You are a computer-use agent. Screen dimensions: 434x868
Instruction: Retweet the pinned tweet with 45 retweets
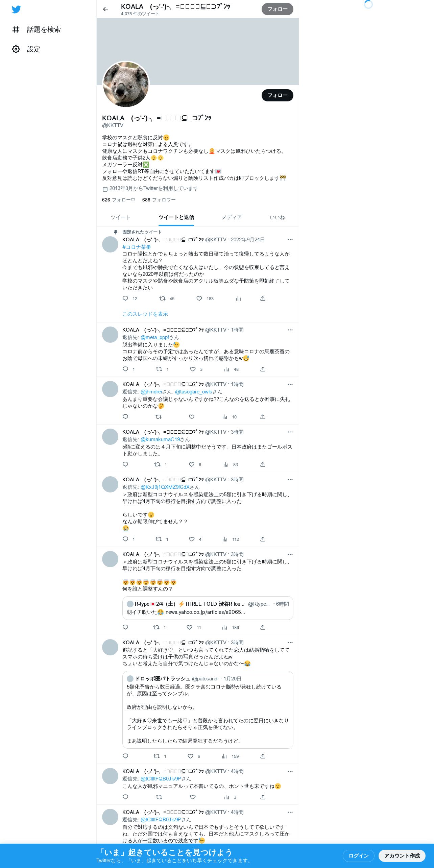(x=162, y=298)
